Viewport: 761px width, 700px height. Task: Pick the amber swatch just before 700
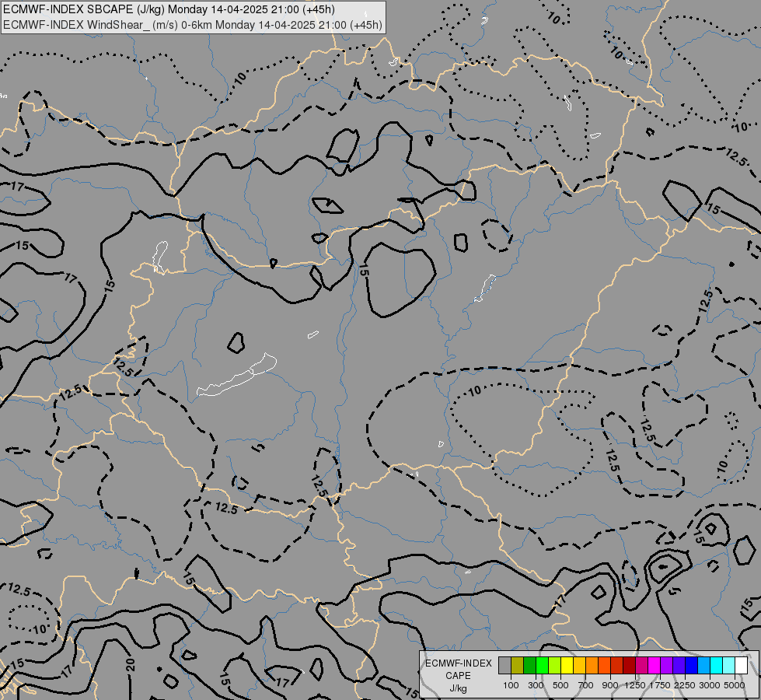[x=579, y=666]
